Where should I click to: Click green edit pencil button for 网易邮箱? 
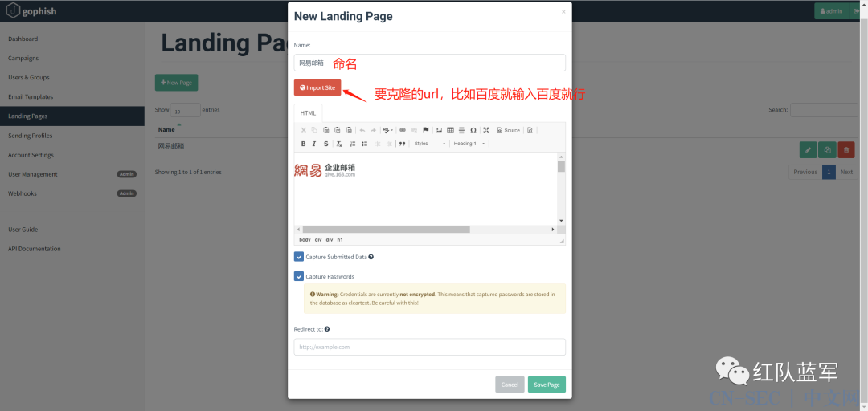809,150
